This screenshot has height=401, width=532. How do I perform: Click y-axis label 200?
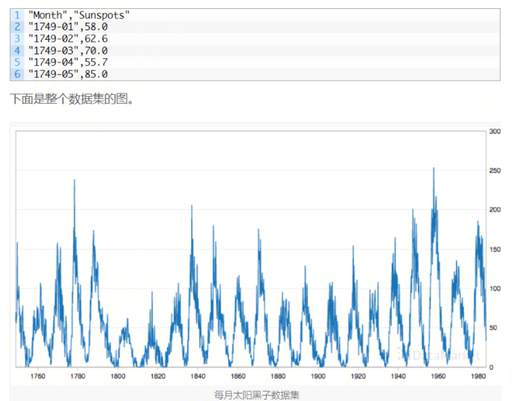coord(495,210)
